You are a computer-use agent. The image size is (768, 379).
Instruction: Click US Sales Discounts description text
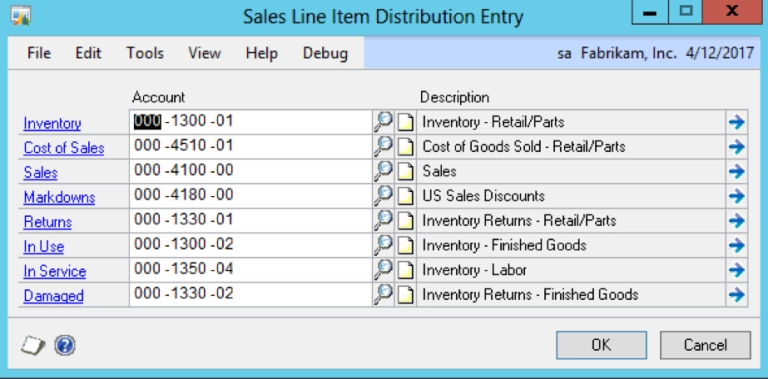coord(483,196)
